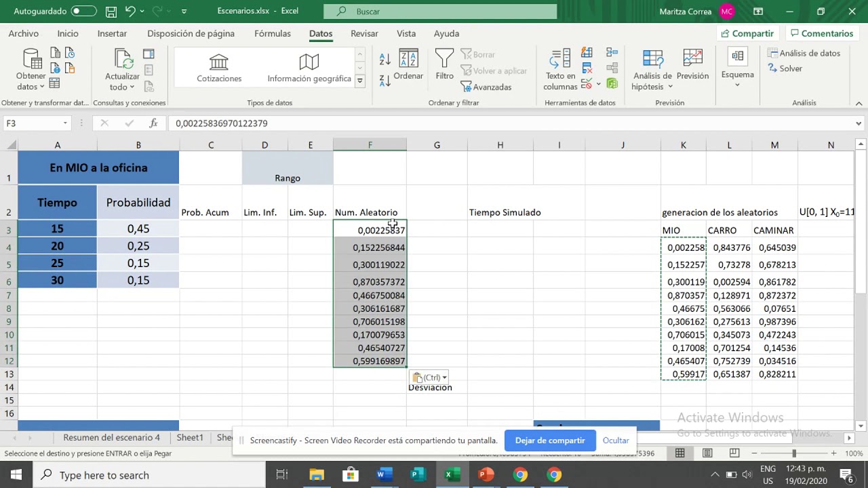Expand the formula bar

(x=859, y=123)
